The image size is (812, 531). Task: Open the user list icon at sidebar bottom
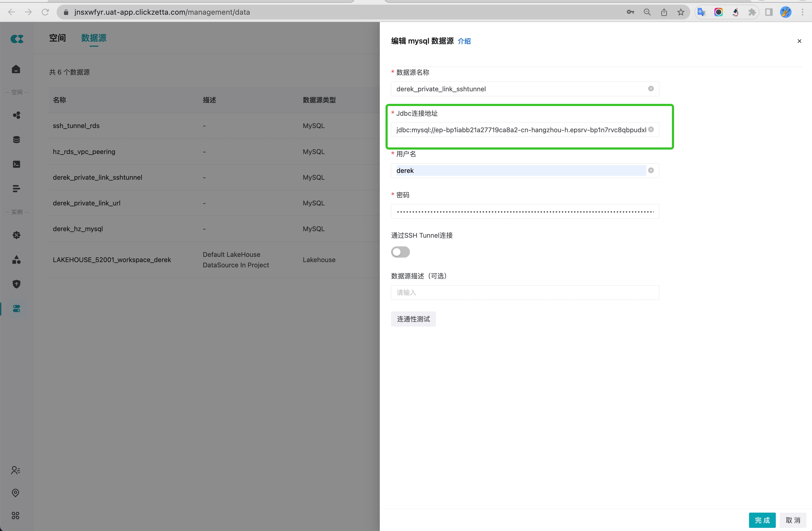16,470
